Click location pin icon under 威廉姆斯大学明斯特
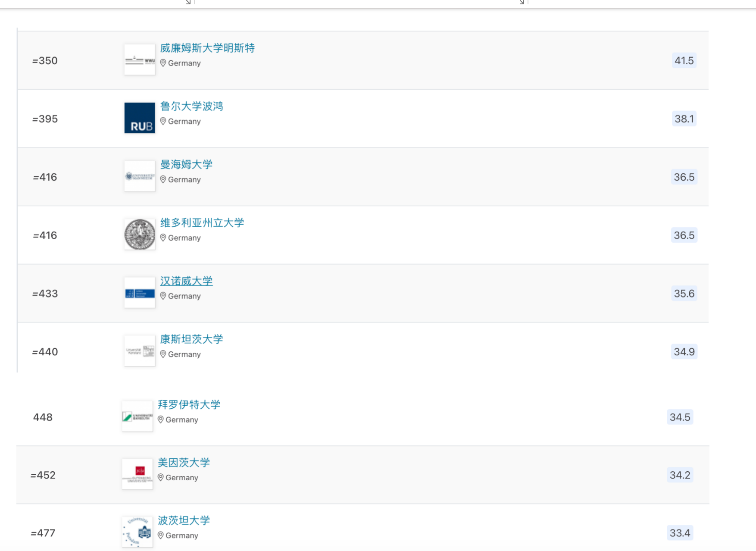 [x=163, y=63]
